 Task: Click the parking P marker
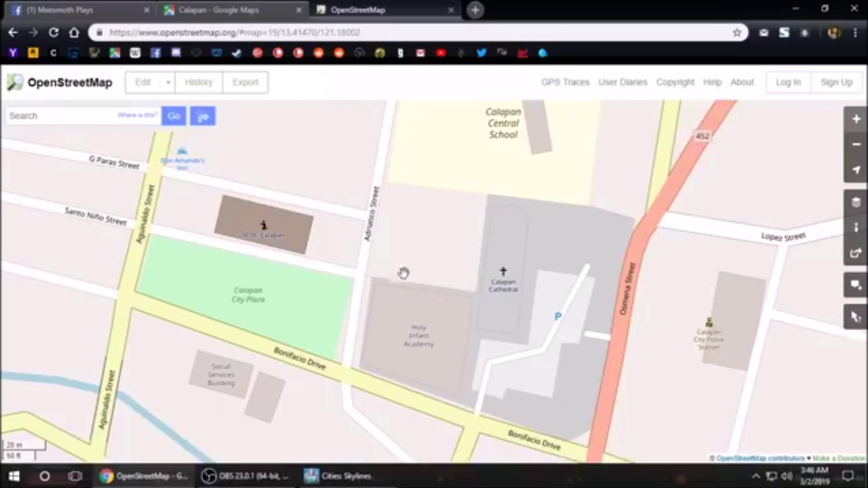click(558, 317)
